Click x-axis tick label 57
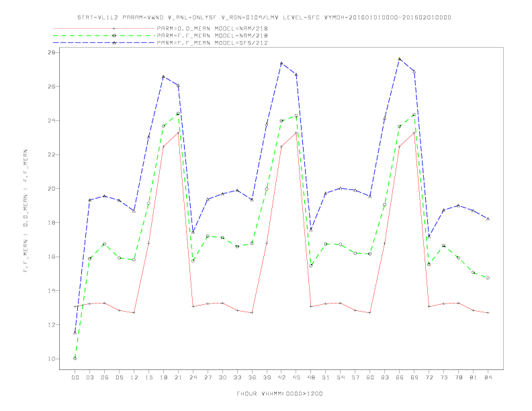The width and height of the screenshot is (532, 411). point(355,377)
